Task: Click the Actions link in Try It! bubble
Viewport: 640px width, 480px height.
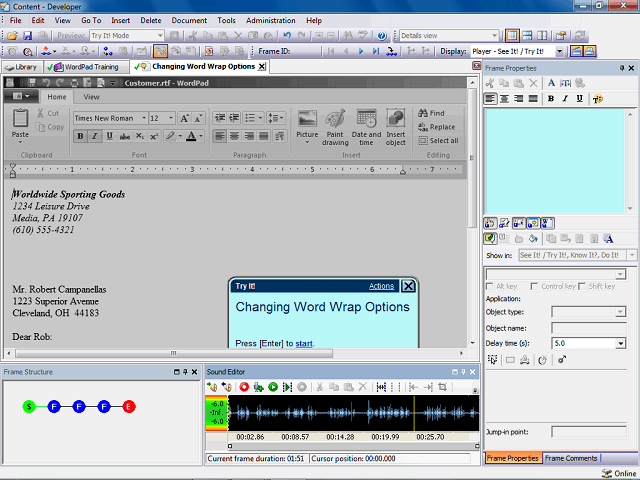Action: coord(381,286)
